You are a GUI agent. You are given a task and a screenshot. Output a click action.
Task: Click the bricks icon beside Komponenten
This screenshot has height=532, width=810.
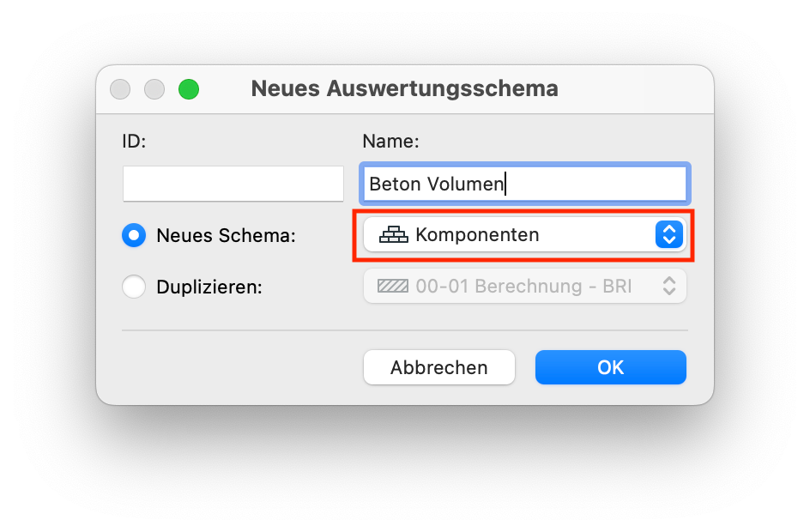click(x=394, y=234)
